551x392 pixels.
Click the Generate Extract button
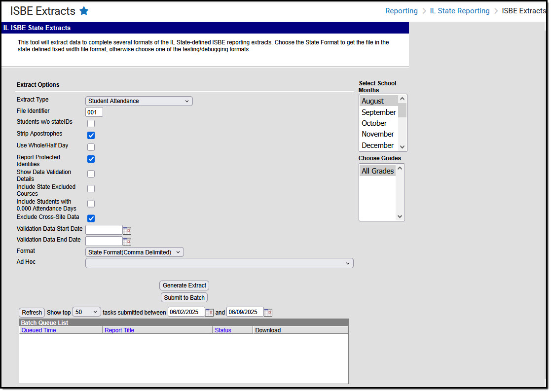pyautogui.click(x=184, y=285)
